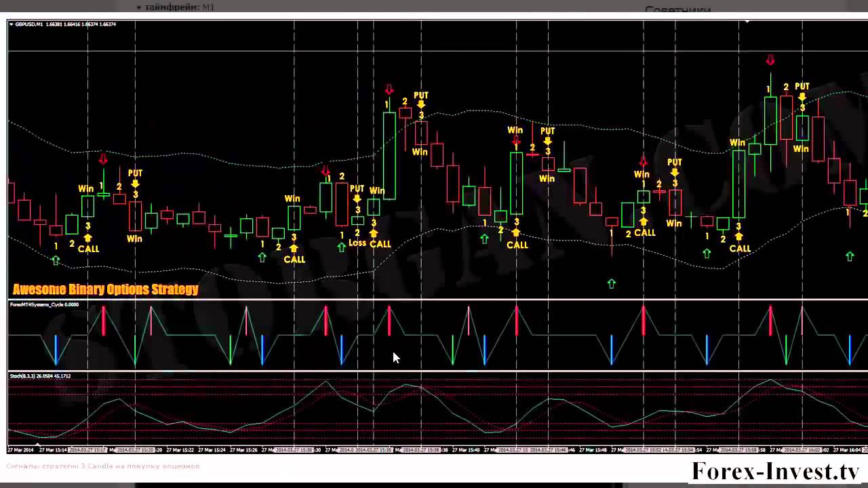868x488 pixels.
Task: Click the Russian '3 Candle' strategy caption
Action: coord(103,466)
